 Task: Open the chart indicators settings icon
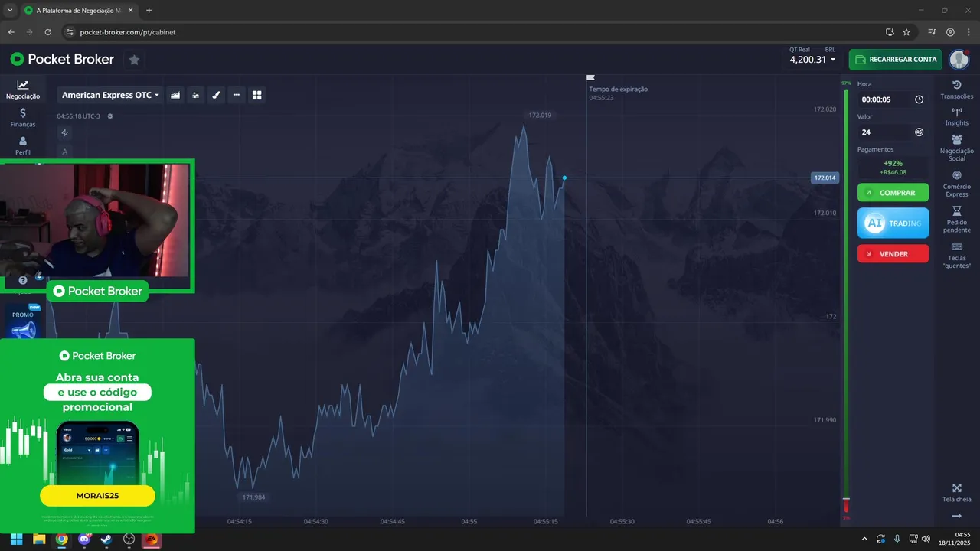pos(196,95)
